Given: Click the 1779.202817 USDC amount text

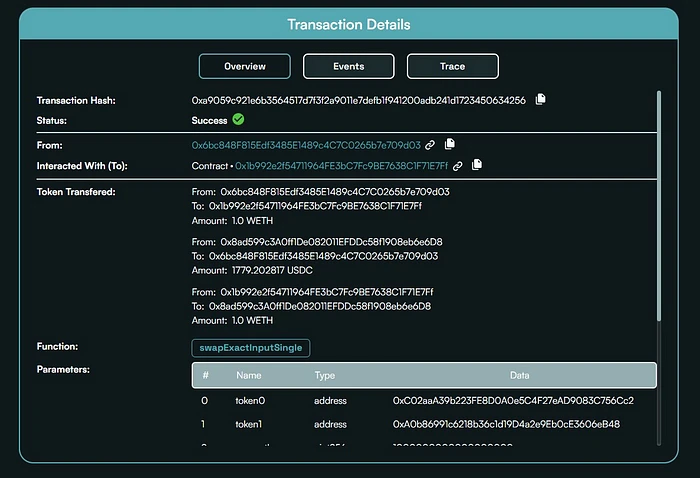Looking at the screenshot, I should (x=263, y=270).
